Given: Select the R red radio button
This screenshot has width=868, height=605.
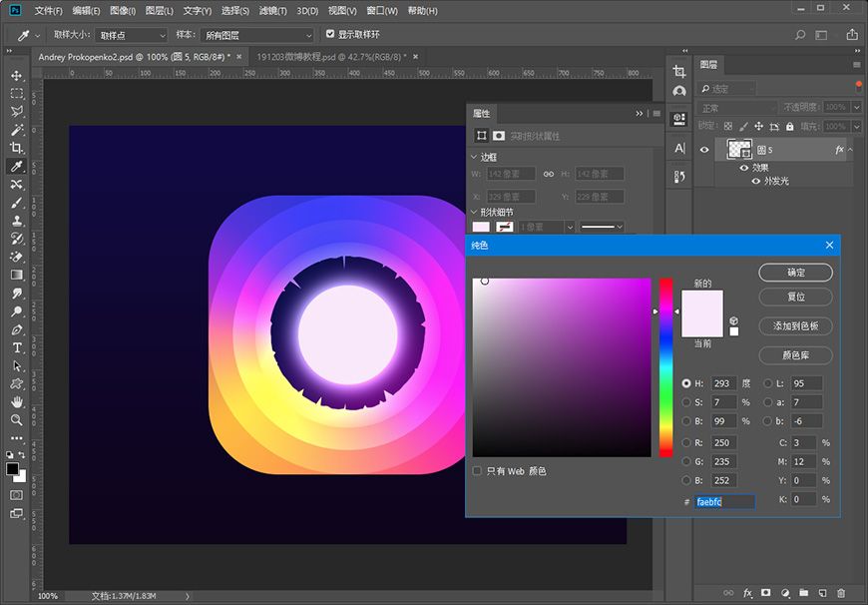Looking at the screenshot, I should click(686, 442).
